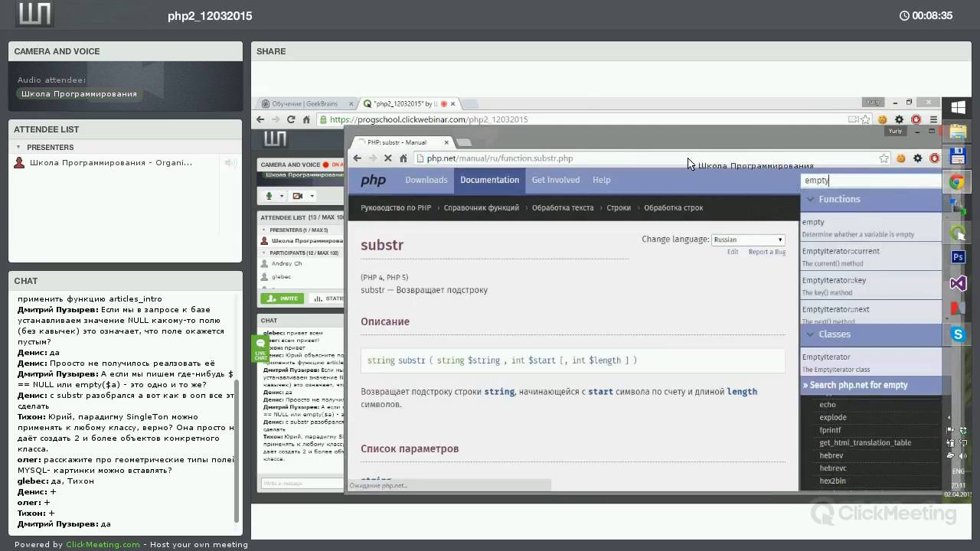
Task: Click the green INVITE button
Action: tap(283, 298)
